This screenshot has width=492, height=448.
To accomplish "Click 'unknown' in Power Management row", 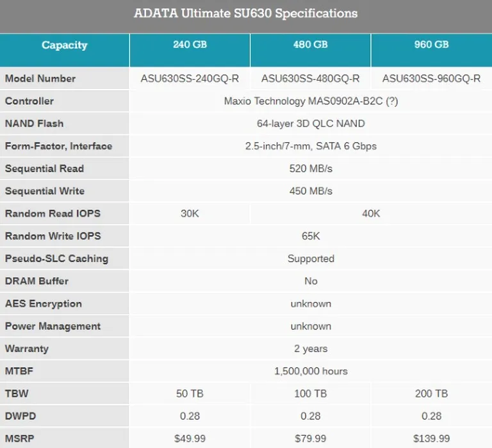I will click(x=311, y=326).
